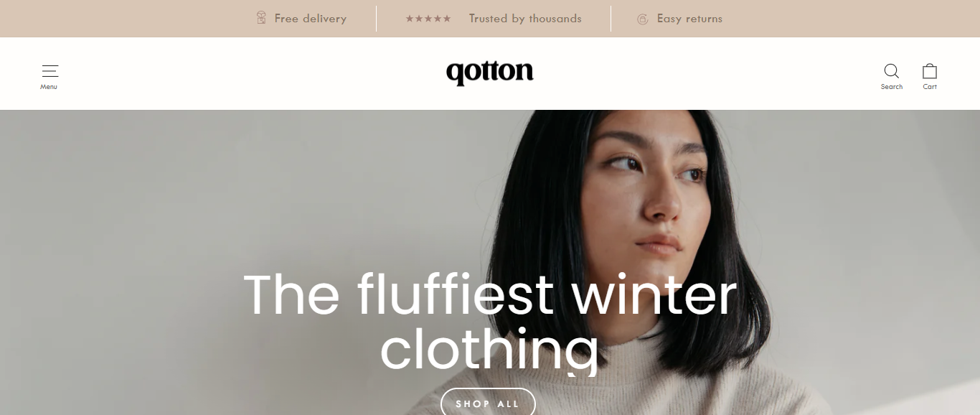Open the shopping bag cart icon

click(930, 71)
